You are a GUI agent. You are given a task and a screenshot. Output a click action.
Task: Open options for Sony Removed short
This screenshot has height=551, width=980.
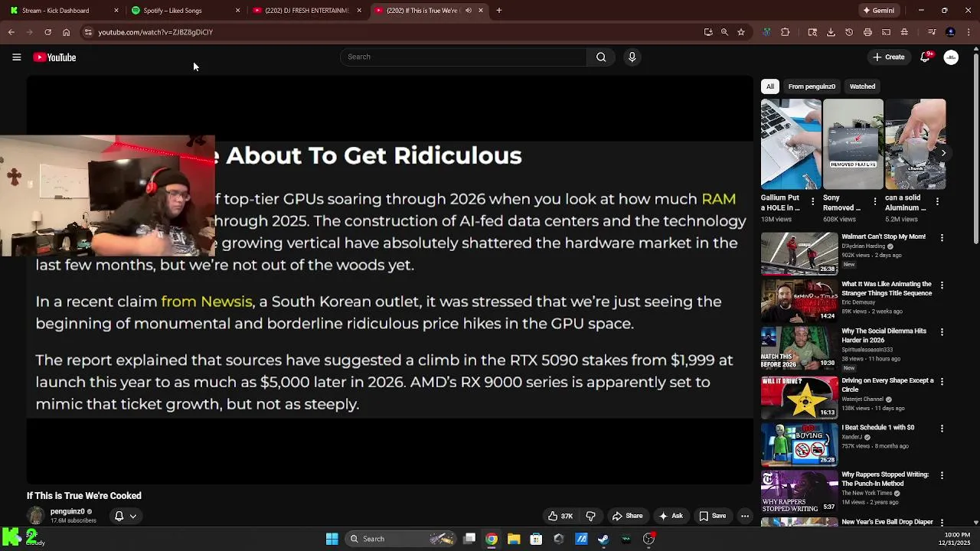876,202
